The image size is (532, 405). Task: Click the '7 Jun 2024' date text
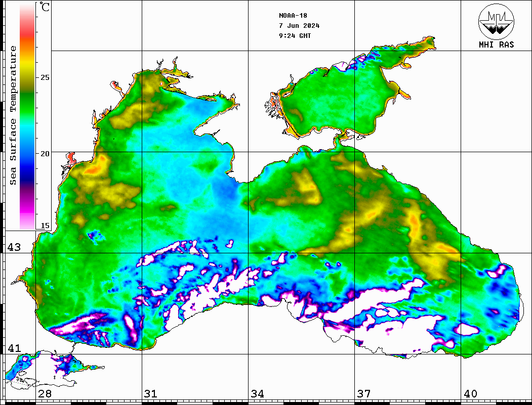(299, 26)
